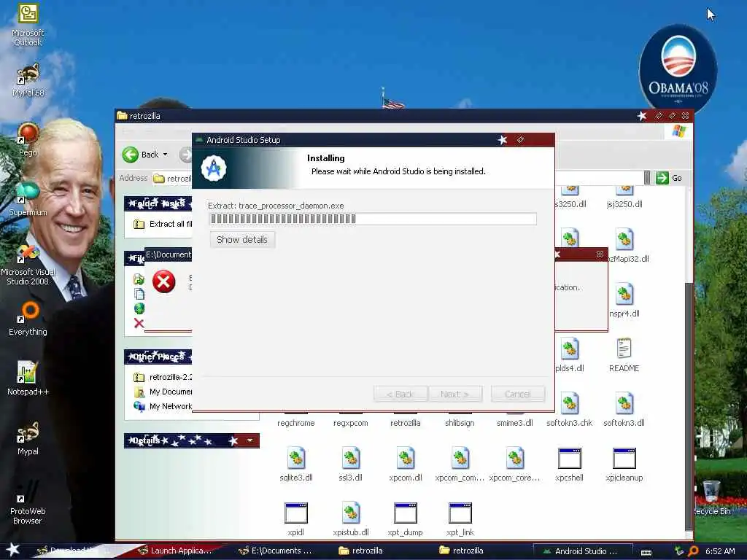Open Back button history dropdown arrow

pos(166,155)
